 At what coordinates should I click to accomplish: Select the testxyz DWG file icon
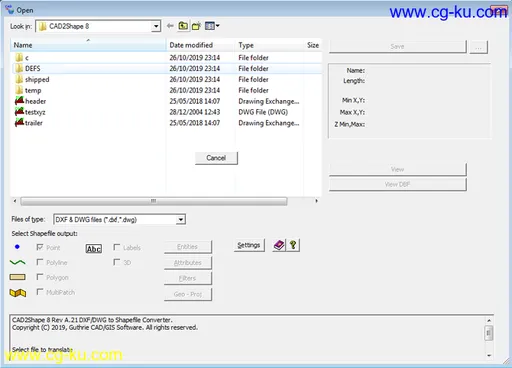tap(19, 112)
